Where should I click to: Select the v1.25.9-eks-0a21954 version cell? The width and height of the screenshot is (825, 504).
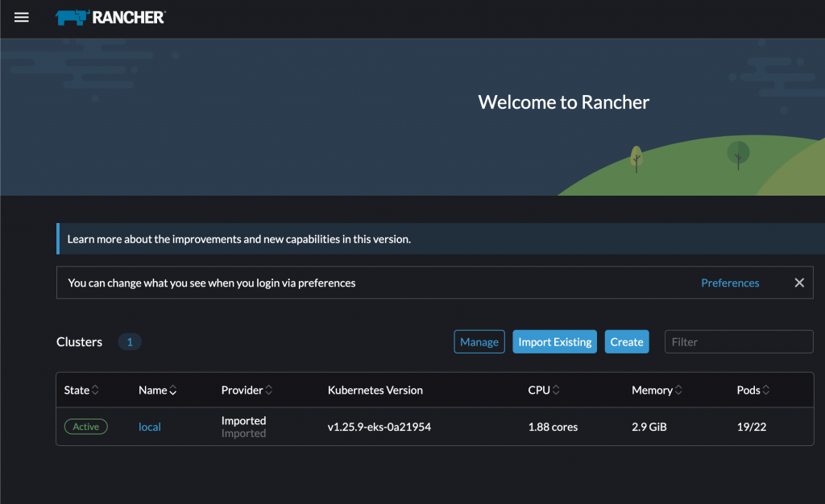click(379, 427)
